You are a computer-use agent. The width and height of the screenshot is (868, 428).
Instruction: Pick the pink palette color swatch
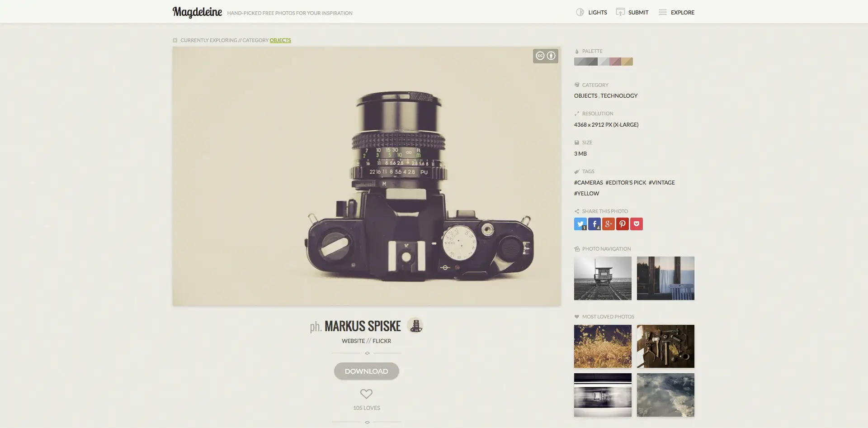pyautogui.click(x=615, y=62)
